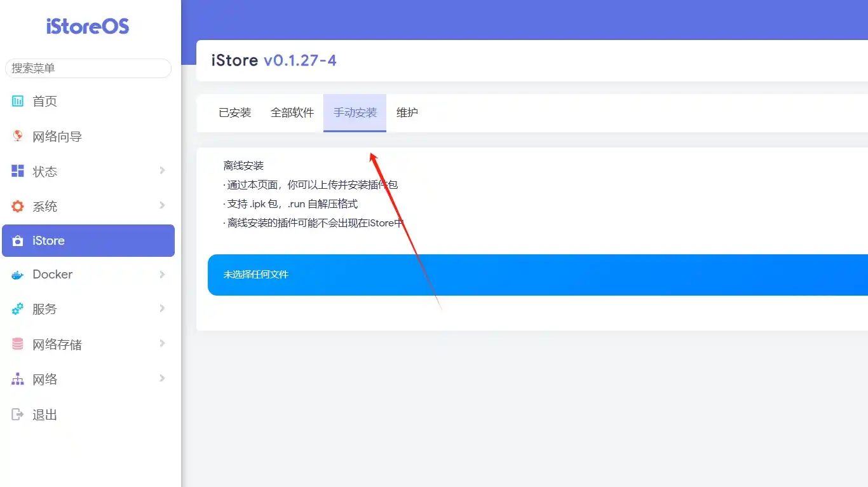Select iStore label in the sidebar
Image resolution: width=868 pixels, height=487 pixels.
point(49,241)
